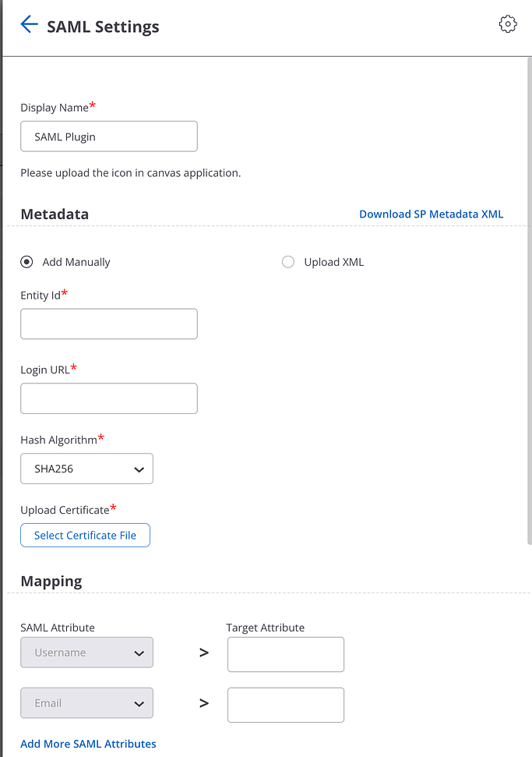Screen dimensions: 532x757
Task: Select the Add Manually radio option
Action: [x=27, y=262]
